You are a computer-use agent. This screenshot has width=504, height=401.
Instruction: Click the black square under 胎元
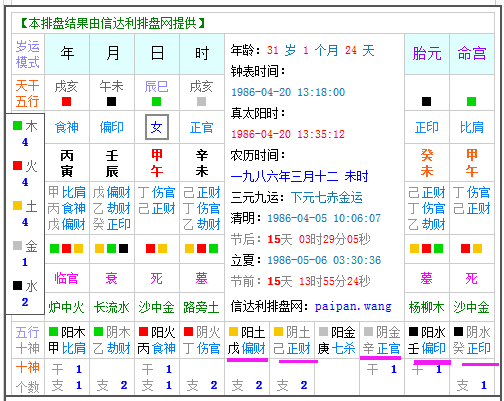426,101
